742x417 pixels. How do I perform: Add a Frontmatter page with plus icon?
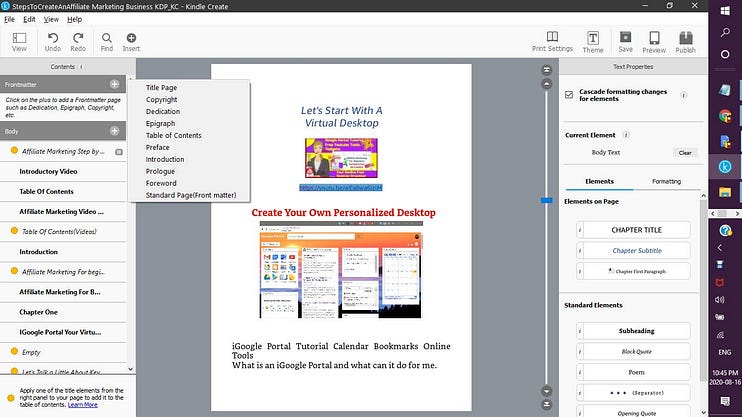tap(115, 84)
